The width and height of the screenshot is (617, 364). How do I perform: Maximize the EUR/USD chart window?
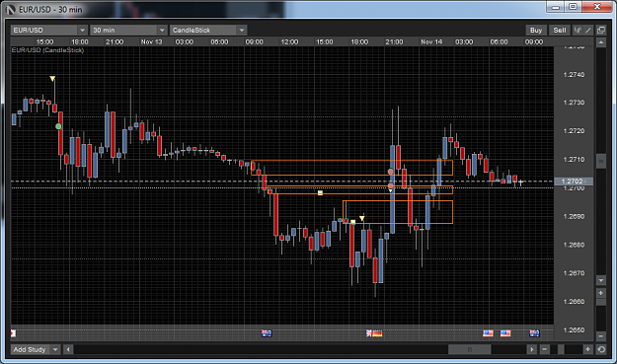pyautogui.click(x=573, y=7)
